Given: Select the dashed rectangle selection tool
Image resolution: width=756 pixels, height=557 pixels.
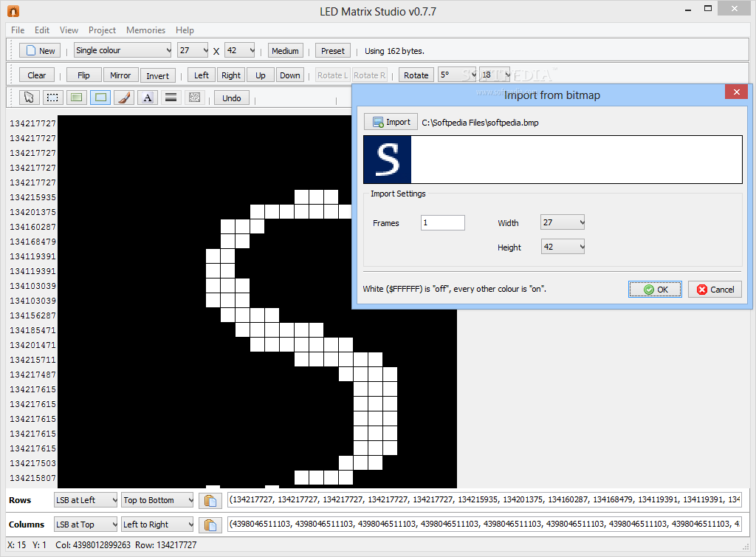Looking at the screenshot, I should (52, 98).
